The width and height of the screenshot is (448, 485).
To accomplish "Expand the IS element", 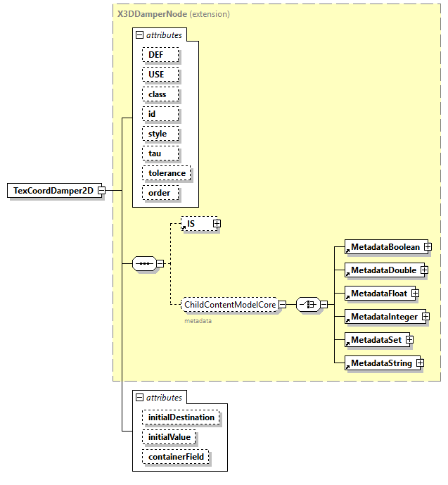I will tap(217, 224).
